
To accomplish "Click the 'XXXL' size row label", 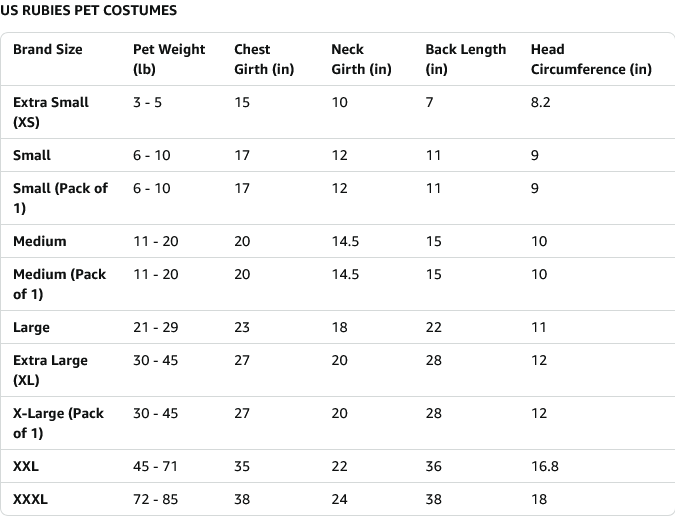I will [30, 499].
